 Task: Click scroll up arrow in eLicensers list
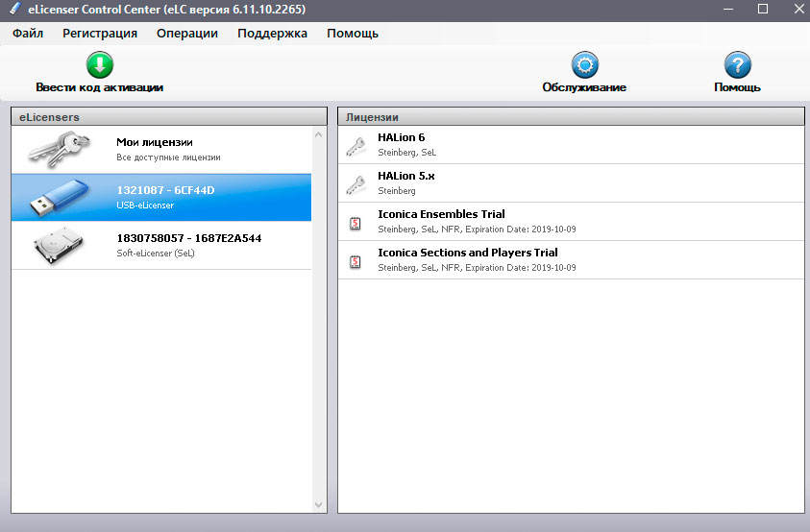pyautogui.click(x=319, y=134)
